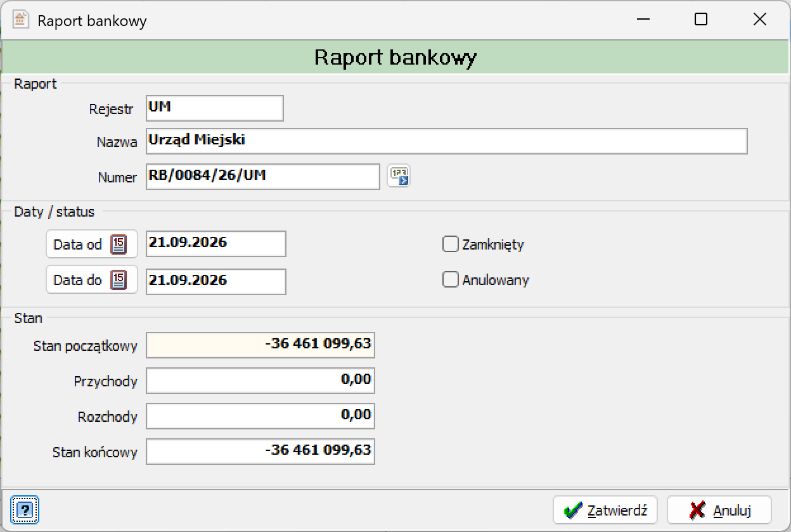Click the Rejestr label
The height and width of the screenshot is (532, 791).
click(112, 110)
